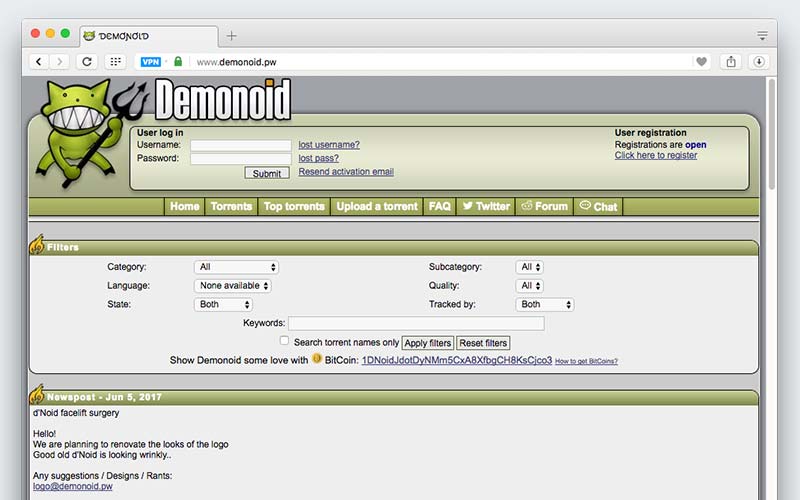Open the Chat menu item
This screenshot has width=800, height=500.
pyautogui.click(x=598, y=206)
